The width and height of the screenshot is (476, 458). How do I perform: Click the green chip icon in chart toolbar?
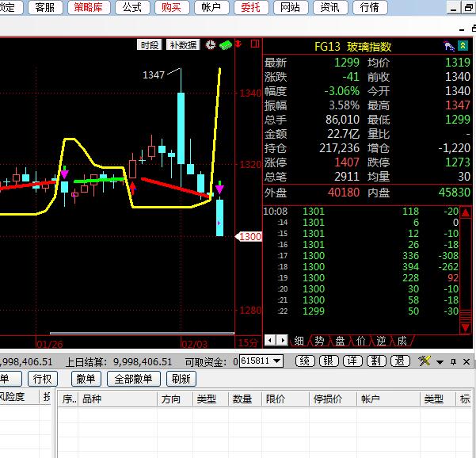[226, 45]
